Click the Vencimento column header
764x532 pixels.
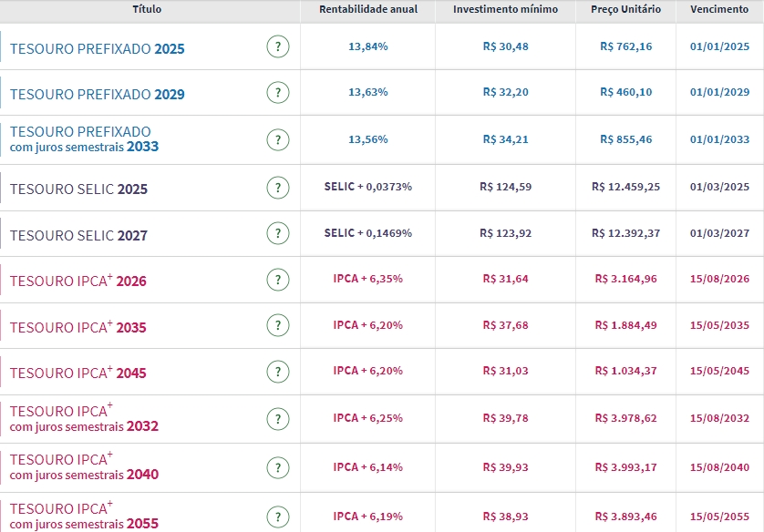coord(719,9)
